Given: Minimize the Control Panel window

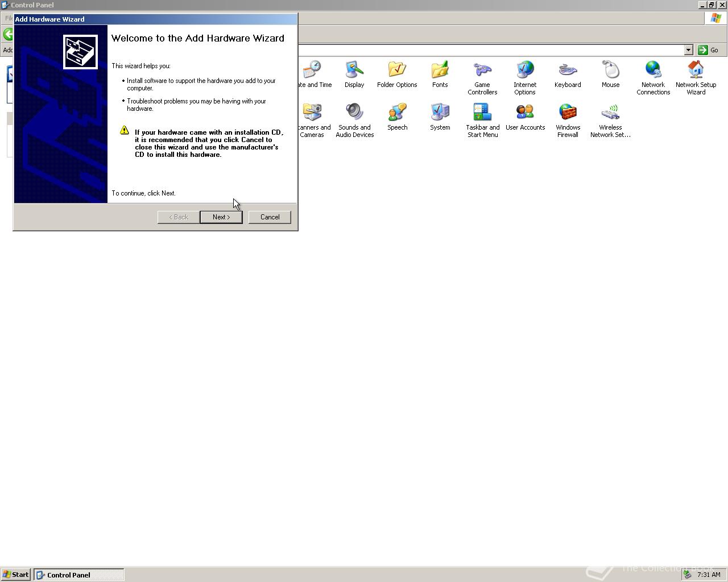Looking at the screenshot, I should point(702,5).
